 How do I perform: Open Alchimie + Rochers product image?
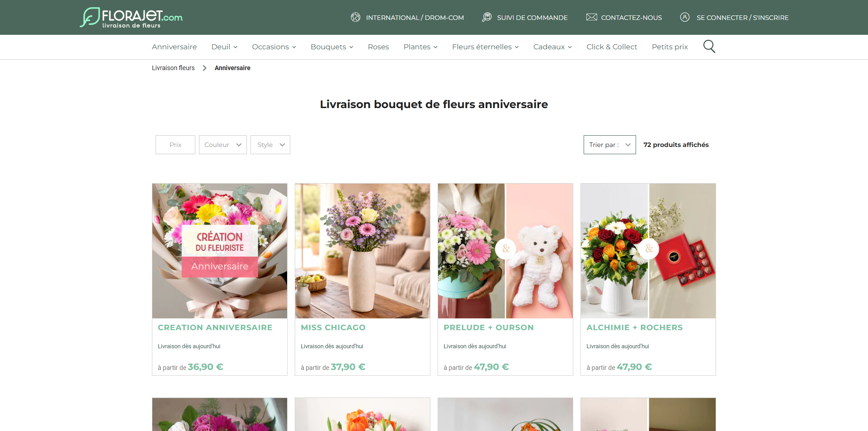(x=648, y=251)
